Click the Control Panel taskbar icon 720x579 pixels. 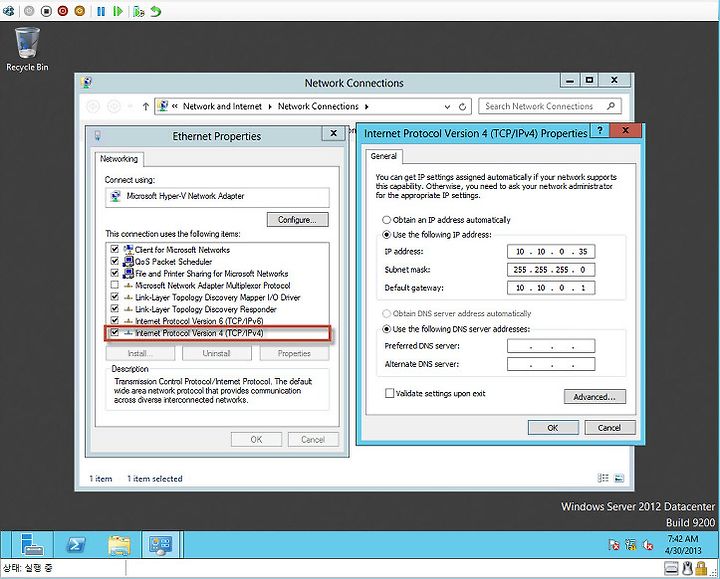[161, 545]
